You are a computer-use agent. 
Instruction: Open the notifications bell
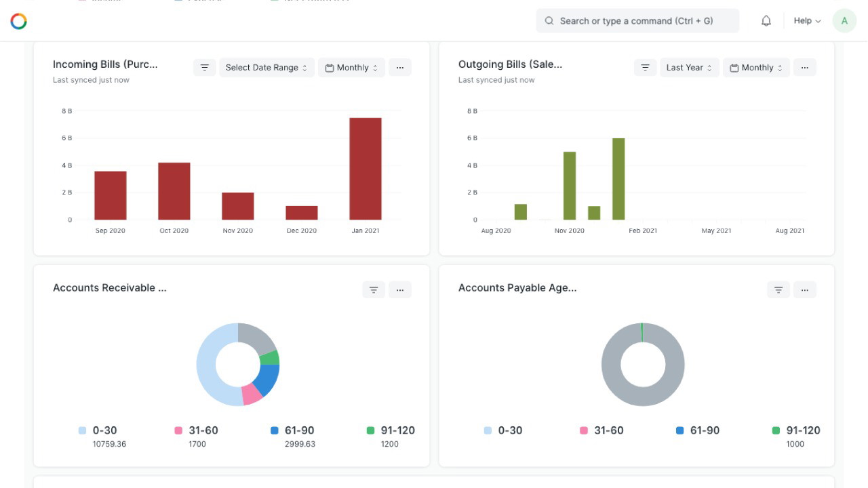pyautogui.click(x=766, y=21)
